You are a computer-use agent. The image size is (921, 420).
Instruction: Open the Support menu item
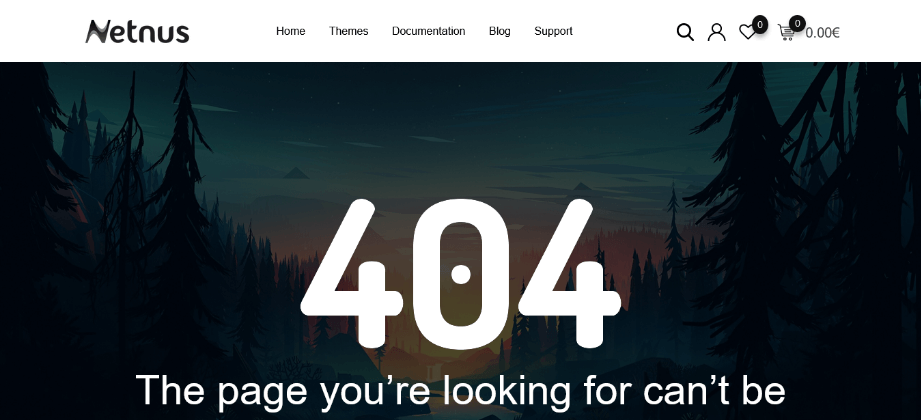(553, 31)
